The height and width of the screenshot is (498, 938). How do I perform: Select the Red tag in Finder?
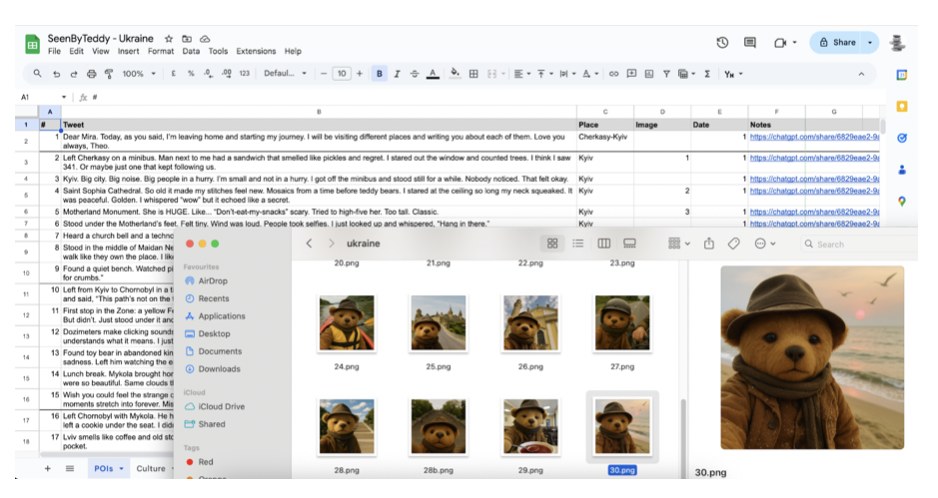(200, 461)
